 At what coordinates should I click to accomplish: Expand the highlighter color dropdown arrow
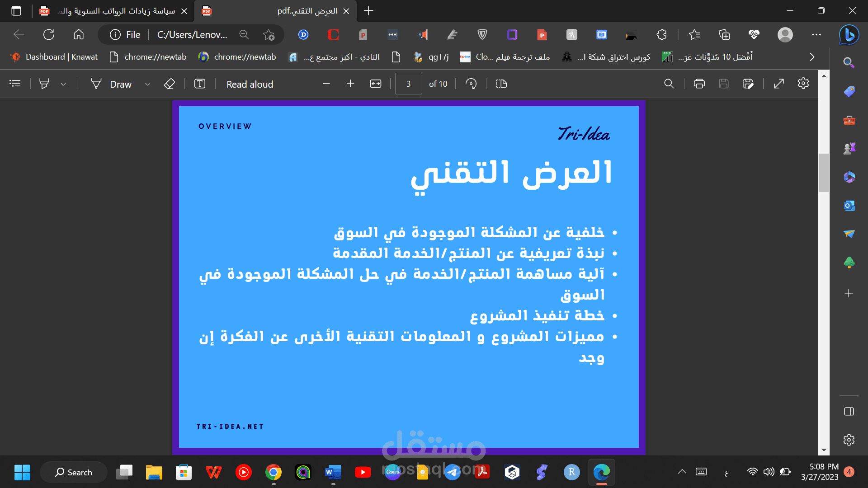(63, 84)
